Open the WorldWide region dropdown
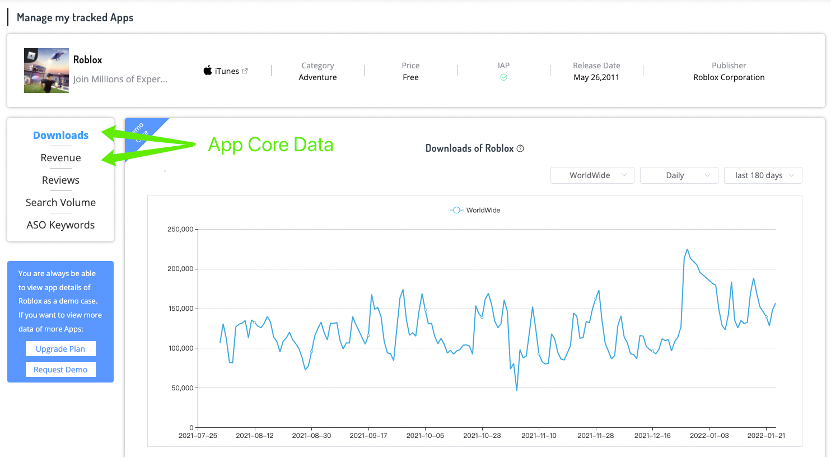This screenshot has width=832, height=458. [593, 175]
